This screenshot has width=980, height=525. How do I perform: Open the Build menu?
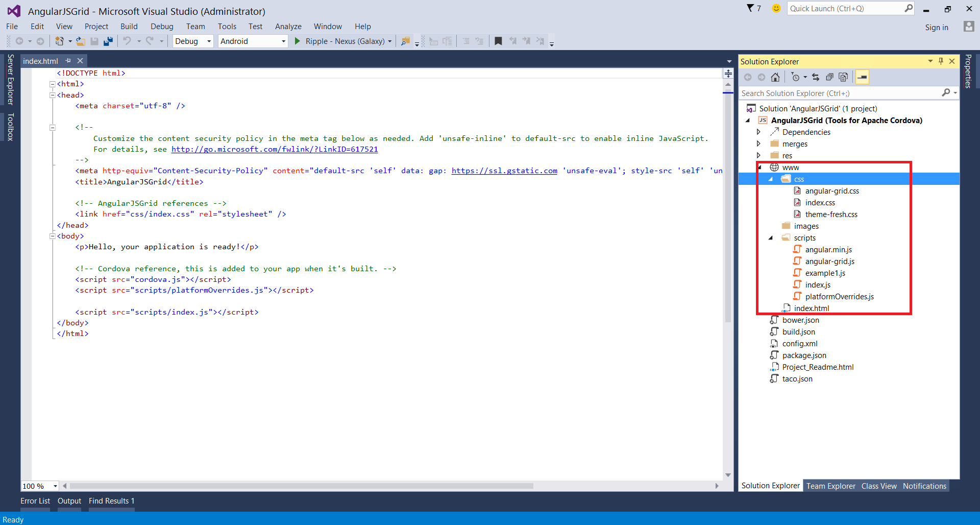[x=129, y=27]
